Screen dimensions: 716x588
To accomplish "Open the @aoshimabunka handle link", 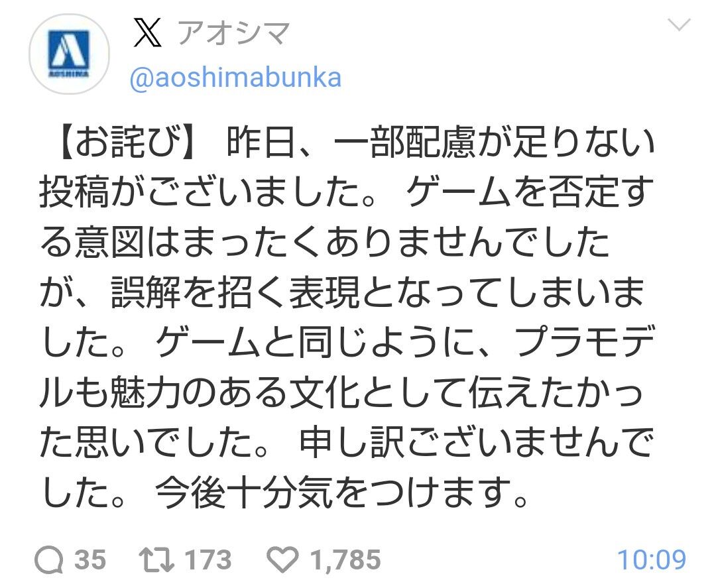I will (236, 78).
